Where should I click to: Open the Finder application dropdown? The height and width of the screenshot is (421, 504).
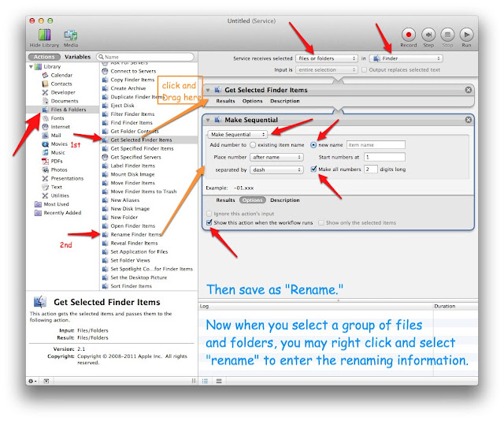coord(406,58)
